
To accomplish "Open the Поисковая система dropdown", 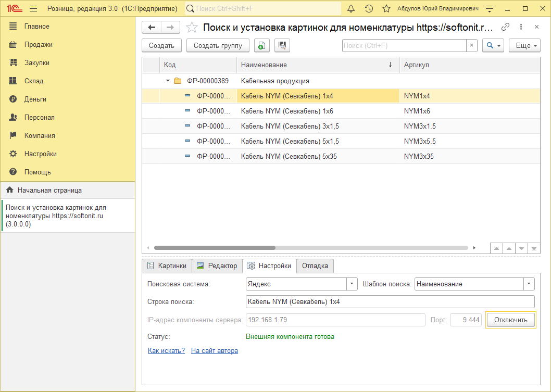I will pos(353,284).
